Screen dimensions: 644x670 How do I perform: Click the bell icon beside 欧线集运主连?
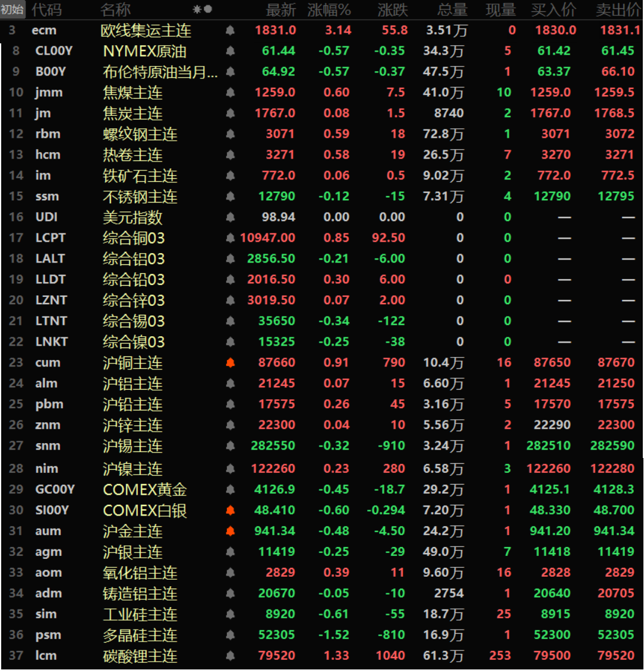click(x=231, y=31)
